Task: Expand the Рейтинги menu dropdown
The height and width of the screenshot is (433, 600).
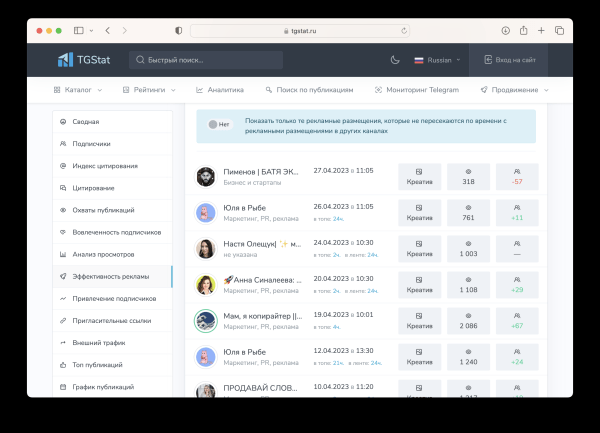Action: coord(145,90)
